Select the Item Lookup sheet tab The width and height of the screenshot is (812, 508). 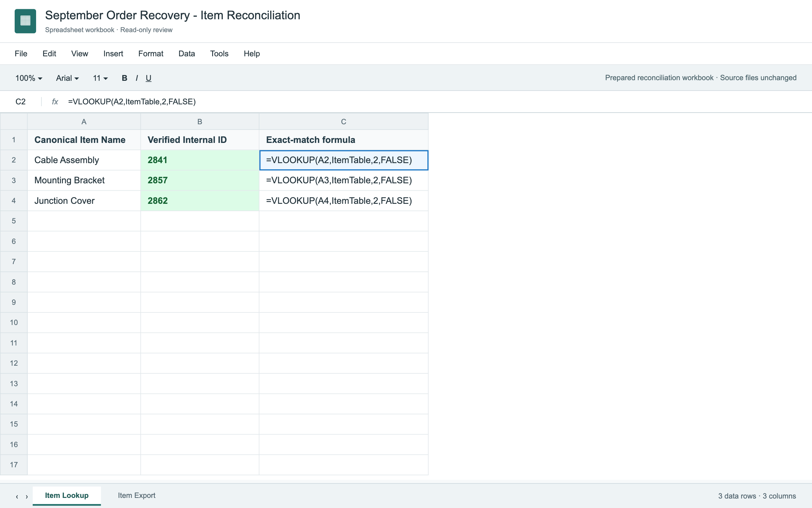pos(67,495)
